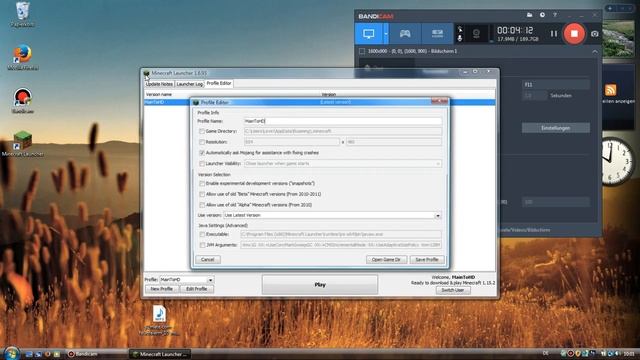
Task: Switch to the Update Notes tab
Action: click(159, 84)
